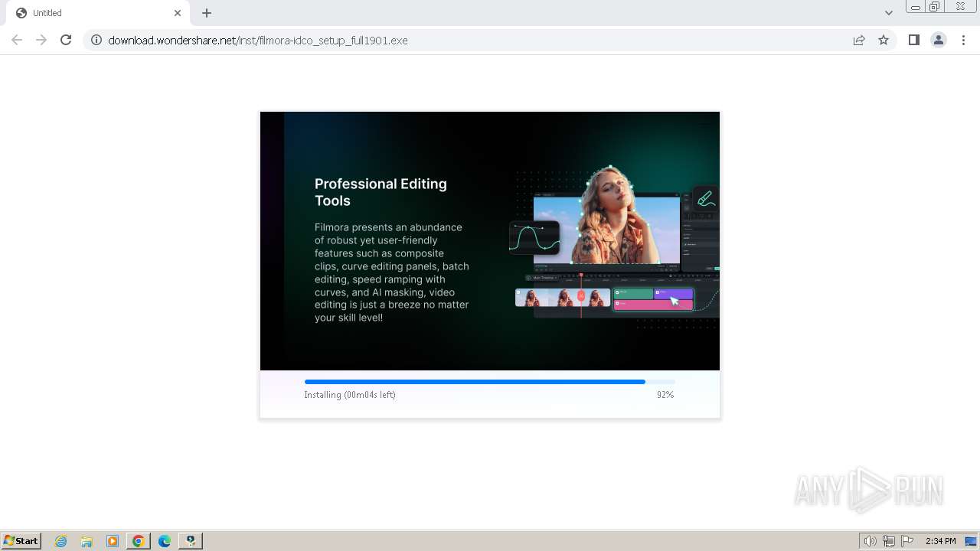The image size is (980, 551).
Task: Click the Filmora features description paragraph
Action: click(x=392, y=272)
